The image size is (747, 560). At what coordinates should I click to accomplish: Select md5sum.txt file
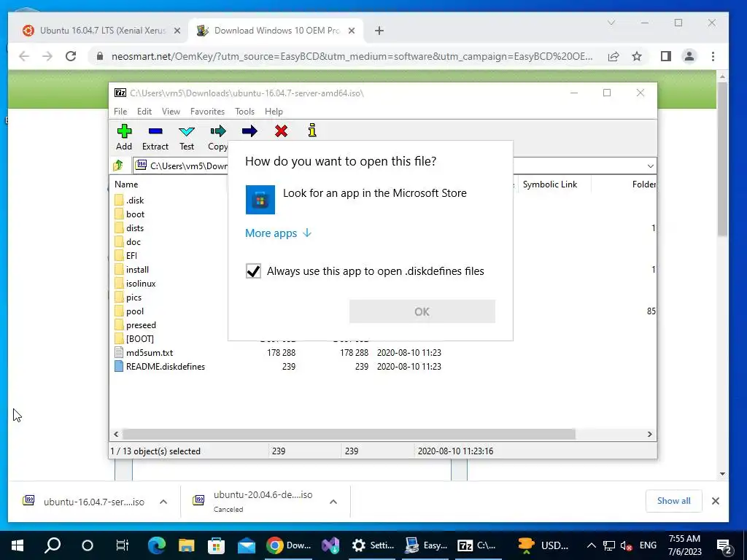[144, 353]
